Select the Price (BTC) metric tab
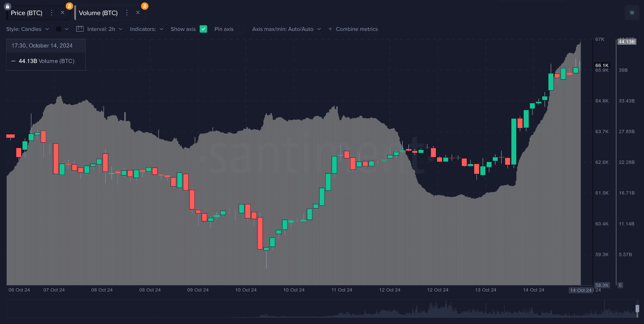This screenshot has height=324, width=644. 26,13
